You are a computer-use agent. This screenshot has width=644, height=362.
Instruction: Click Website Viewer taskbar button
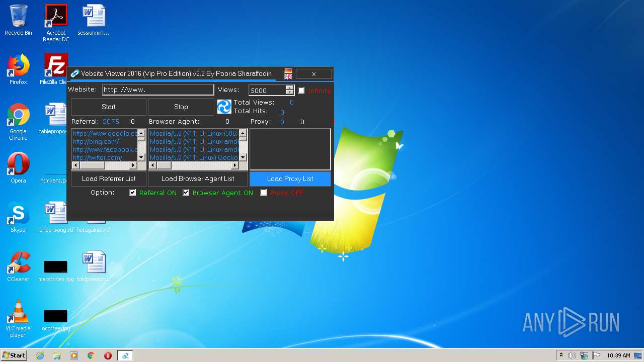[x=125, y=355]
